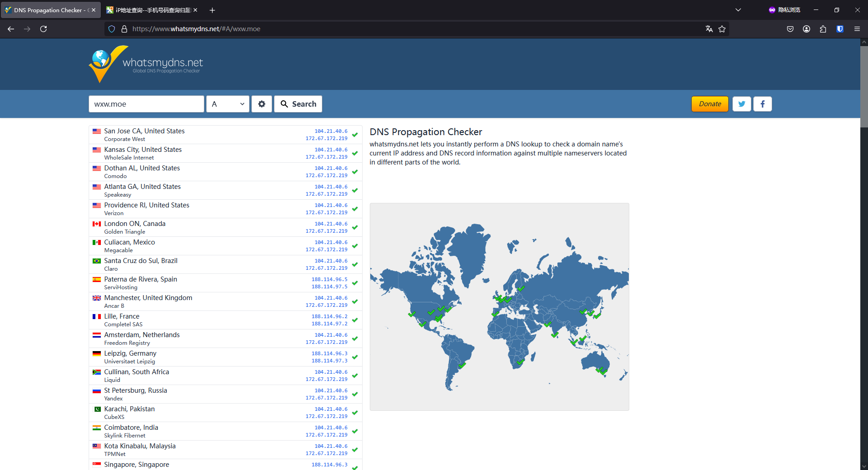Open Firefox application hamburger menu
868x470 pixels.
[x=857, y=29]
